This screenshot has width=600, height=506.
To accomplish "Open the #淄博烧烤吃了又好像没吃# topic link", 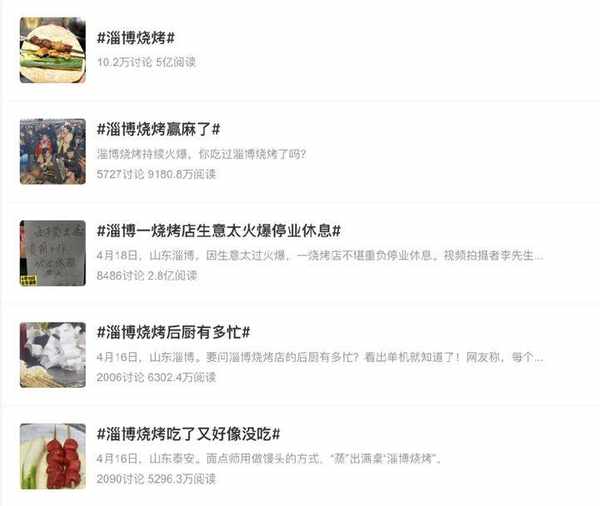I will pos(188,434).
